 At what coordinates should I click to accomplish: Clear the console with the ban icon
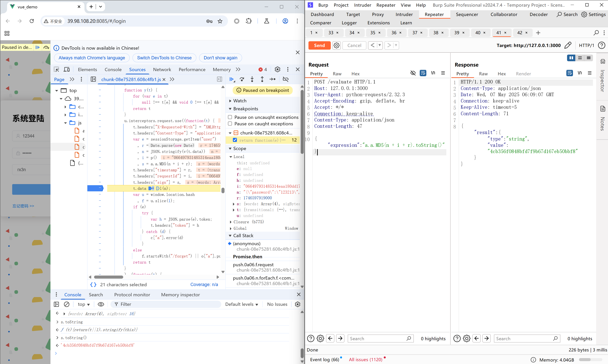(x=66, y=304)
